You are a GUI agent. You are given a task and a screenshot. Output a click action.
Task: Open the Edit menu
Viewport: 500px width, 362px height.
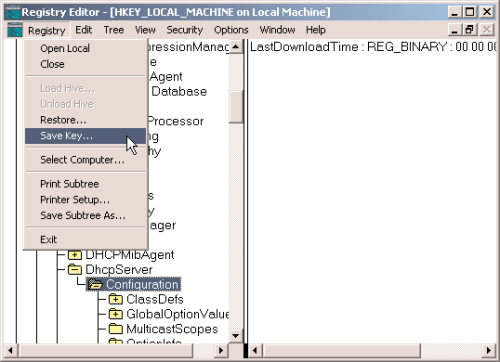(x=83, y=30)
